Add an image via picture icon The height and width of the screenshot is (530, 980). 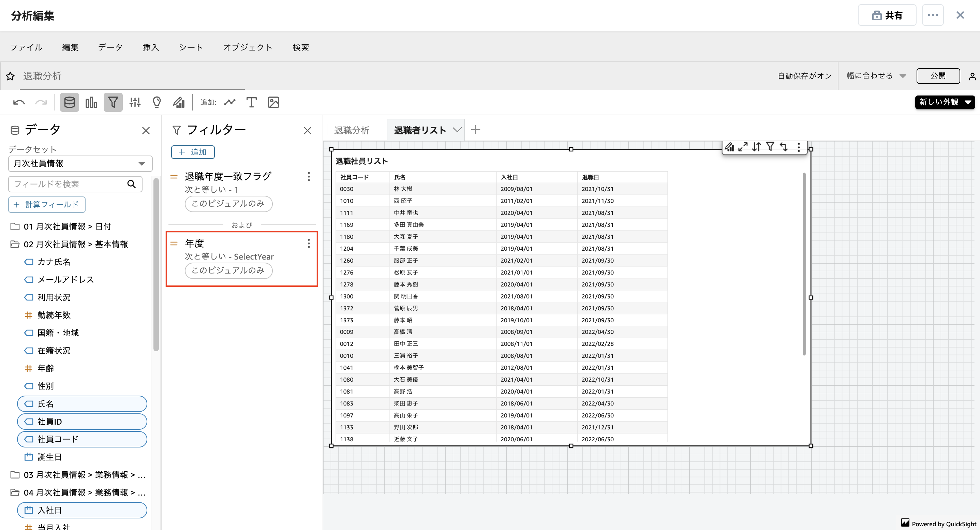tap(273, 102)
